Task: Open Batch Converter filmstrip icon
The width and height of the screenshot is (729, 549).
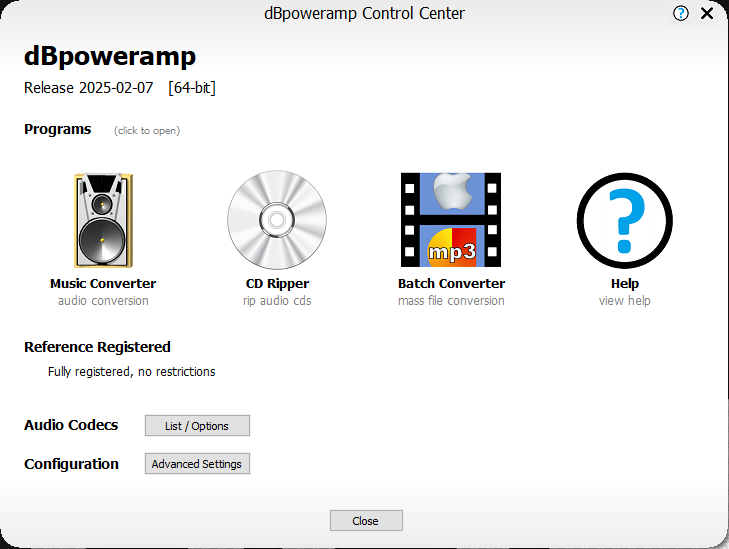Action: coord(451,220)
